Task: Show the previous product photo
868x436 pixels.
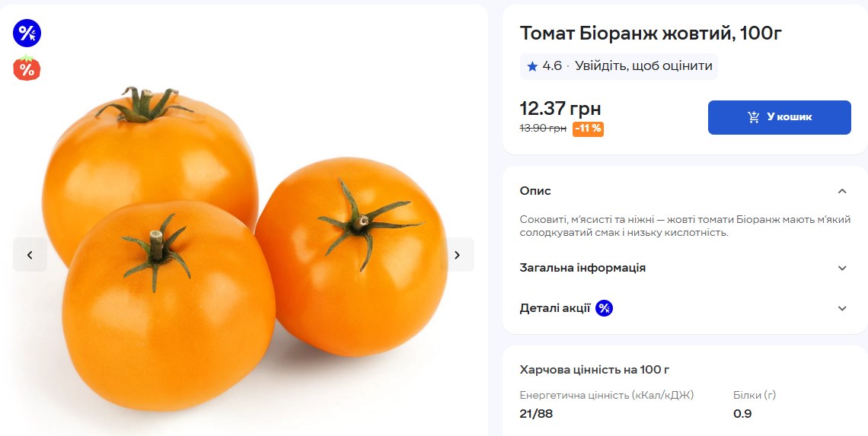Action: tap(30, 255)
